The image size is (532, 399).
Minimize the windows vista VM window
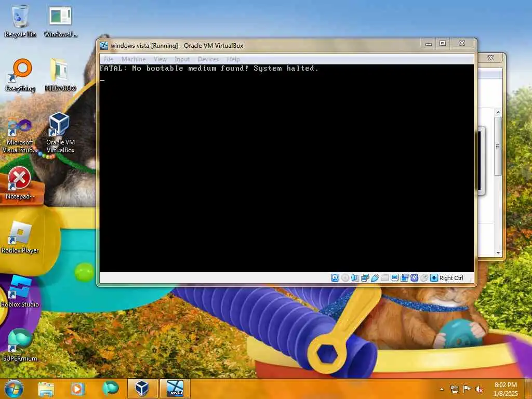pyautogui.click(x=429, y=44)
